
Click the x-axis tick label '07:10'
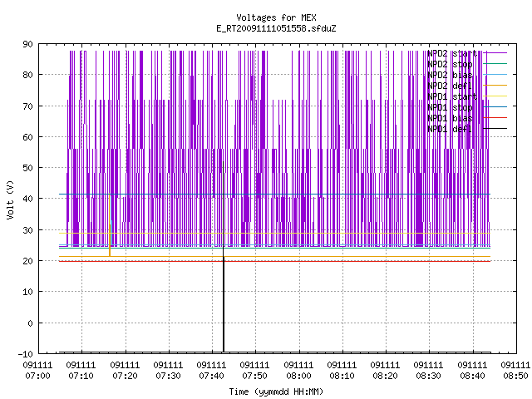(81, 376)
